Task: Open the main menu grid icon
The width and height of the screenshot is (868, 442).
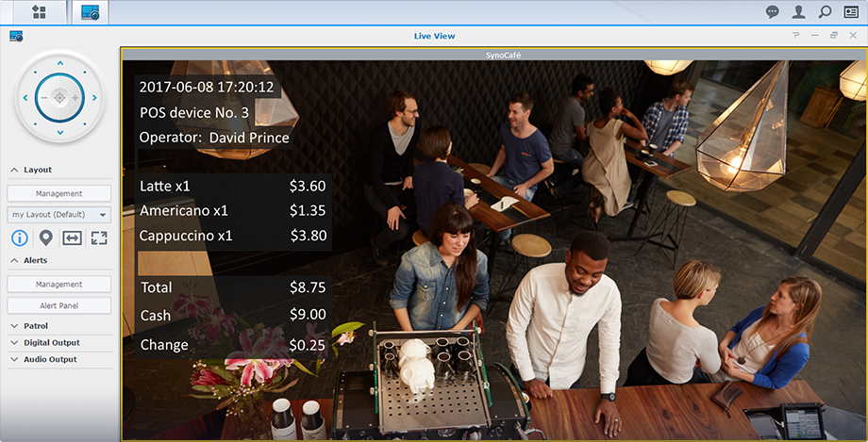Action: point(39,12)
